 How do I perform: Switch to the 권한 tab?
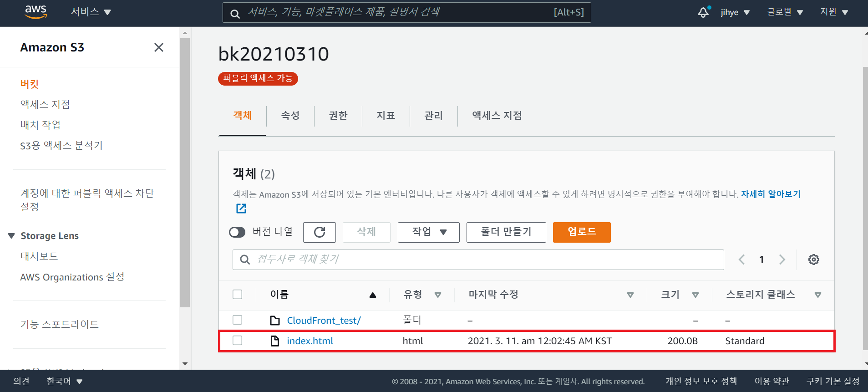point(338,116)
